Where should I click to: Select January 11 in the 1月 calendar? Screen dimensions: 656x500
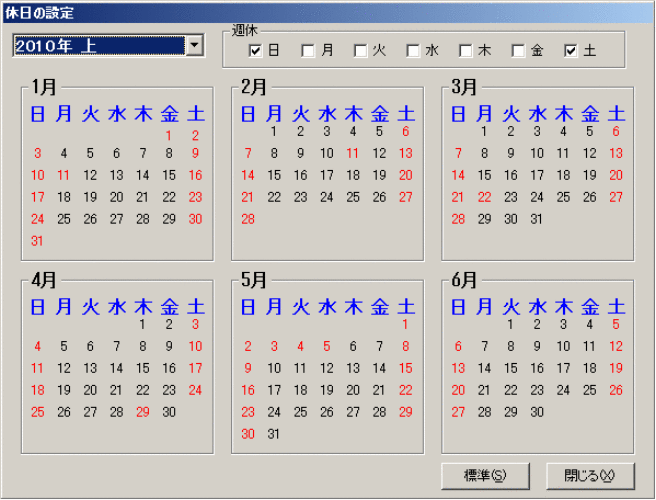(64, 175)
